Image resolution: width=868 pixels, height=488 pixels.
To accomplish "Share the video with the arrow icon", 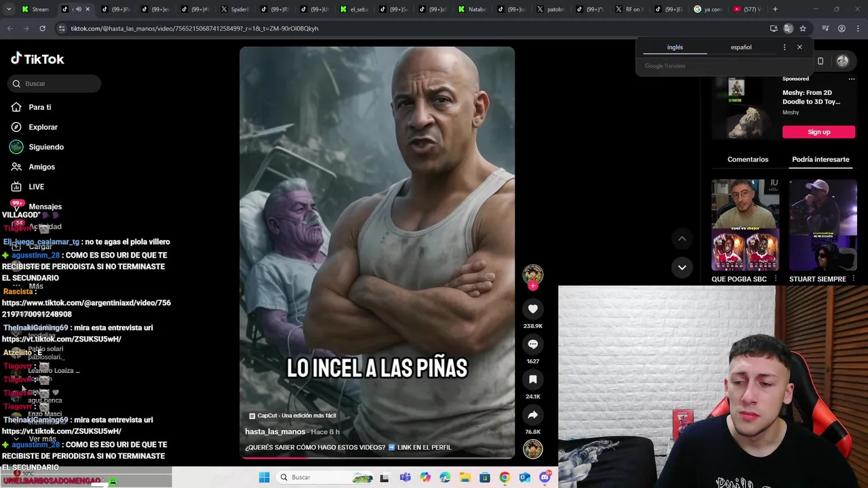I will click(x=533, y=415).
